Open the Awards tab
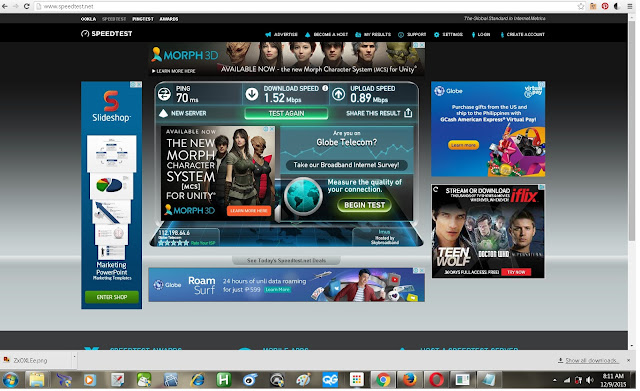 coord(169,19)
